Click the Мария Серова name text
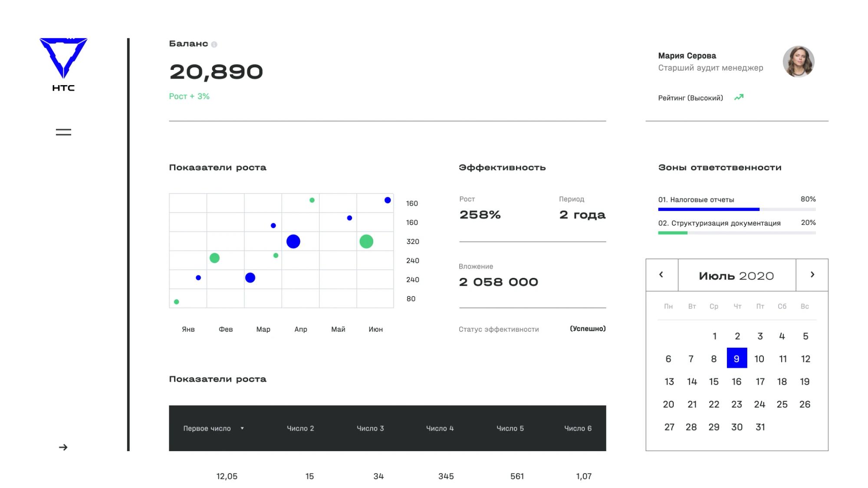868x488 pixels. click(x=687, y=56)
